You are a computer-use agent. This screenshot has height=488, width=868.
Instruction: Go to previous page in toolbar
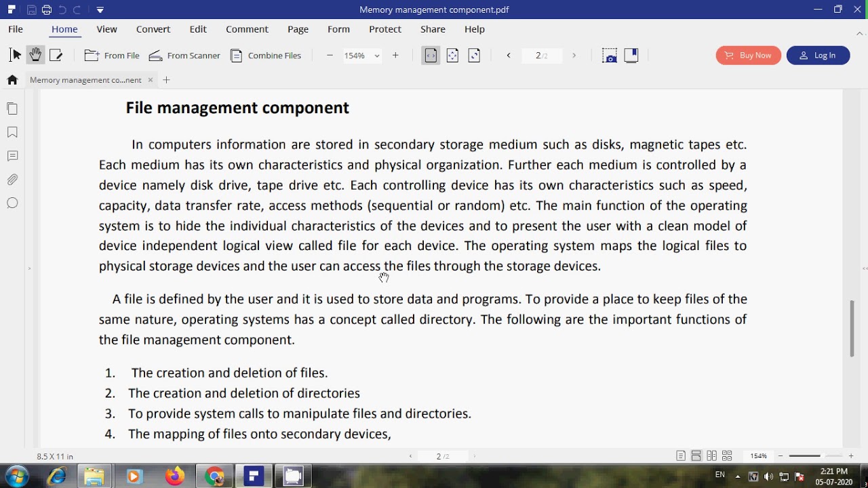(509, 56)
